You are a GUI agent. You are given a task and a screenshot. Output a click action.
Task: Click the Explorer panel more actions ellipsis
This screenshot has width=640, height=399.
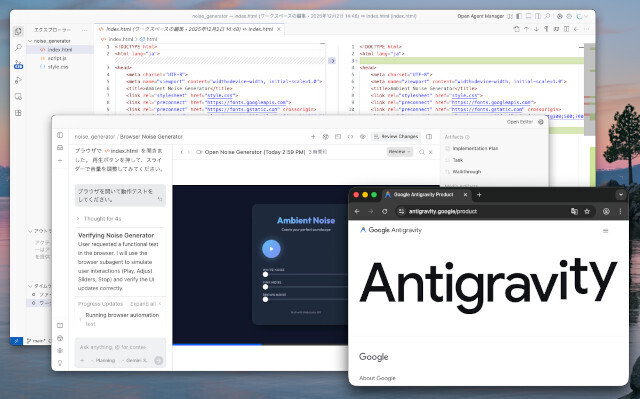(84, 30)
